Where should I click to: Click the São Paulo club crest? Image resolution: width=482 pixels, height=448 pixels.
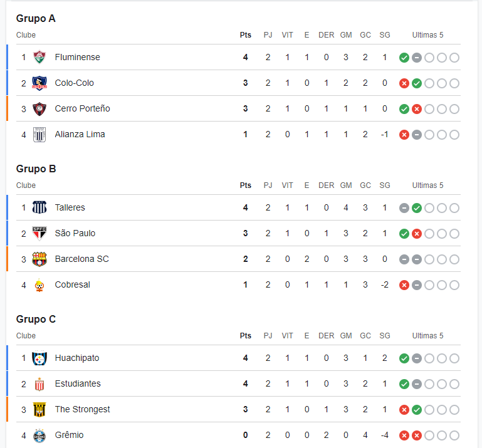coord(39,234)
